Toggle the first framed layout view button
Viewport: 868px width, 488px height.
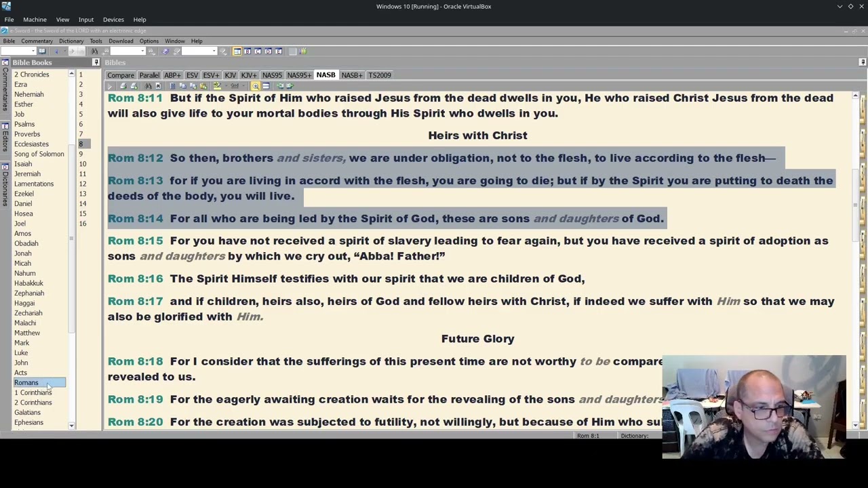click(237, 51)
